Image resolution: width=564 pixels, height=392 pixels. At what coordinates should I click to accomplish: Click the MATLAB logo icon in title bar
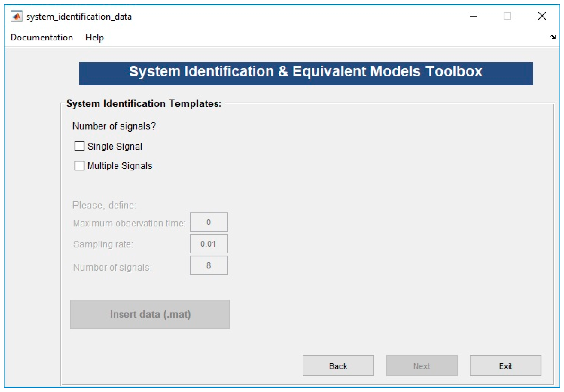pyautogui.click(x=16, y=16)
